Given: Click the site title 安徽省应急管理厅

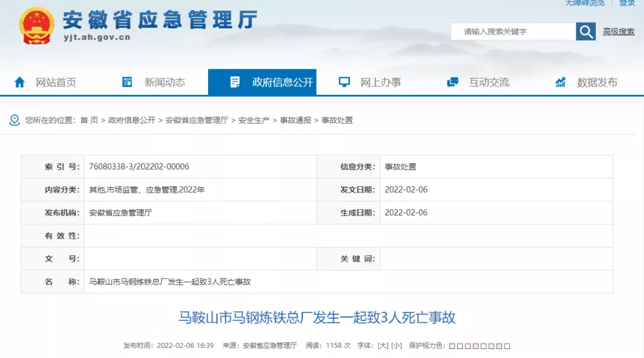Looking at the screenshot, I should click(x=160, y=19).
